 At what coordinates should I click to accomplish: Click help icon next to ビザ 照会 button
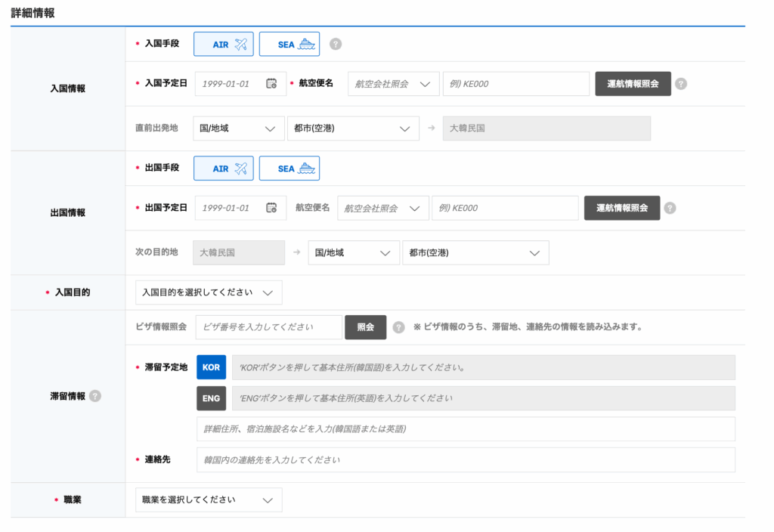[399, 327]
